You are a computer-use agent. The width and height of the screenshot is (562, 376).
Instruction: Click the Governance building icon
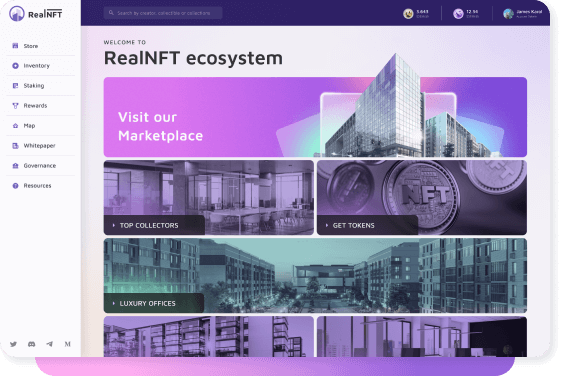pos(15,166)
